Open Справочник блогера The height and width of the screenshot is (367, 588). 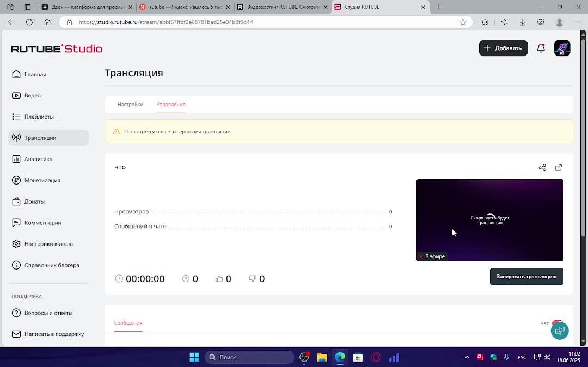(46, 265)
